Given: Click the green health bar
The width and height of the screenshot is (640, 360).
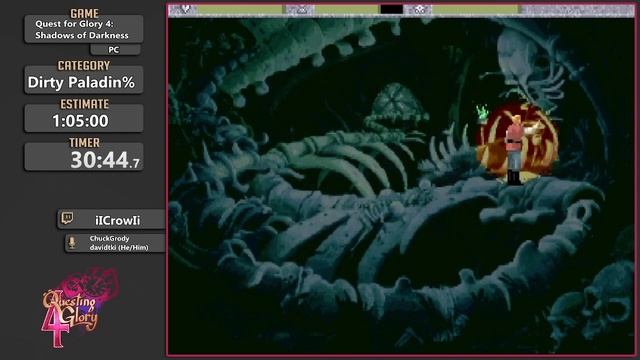Looking at the screenshot, I should 240,9.
